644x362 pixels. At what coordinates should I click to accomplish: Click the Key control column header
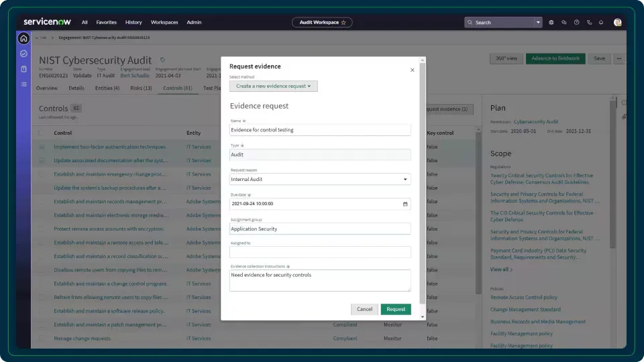tap(440, 133)
